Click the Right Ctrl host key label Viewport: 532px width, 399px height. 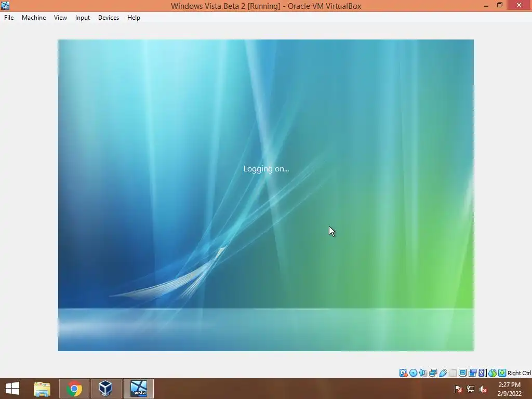(x=520, y=373)
